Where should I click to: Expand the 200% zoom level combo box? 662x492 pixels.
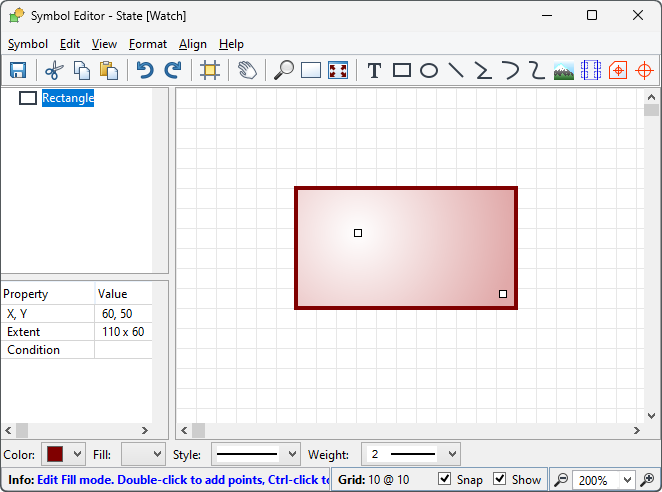pos(627,480)
